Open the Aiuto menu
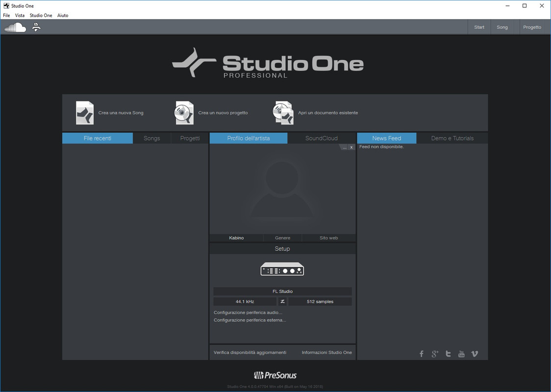Screen dimensions: 551x392 click(63, 16)
